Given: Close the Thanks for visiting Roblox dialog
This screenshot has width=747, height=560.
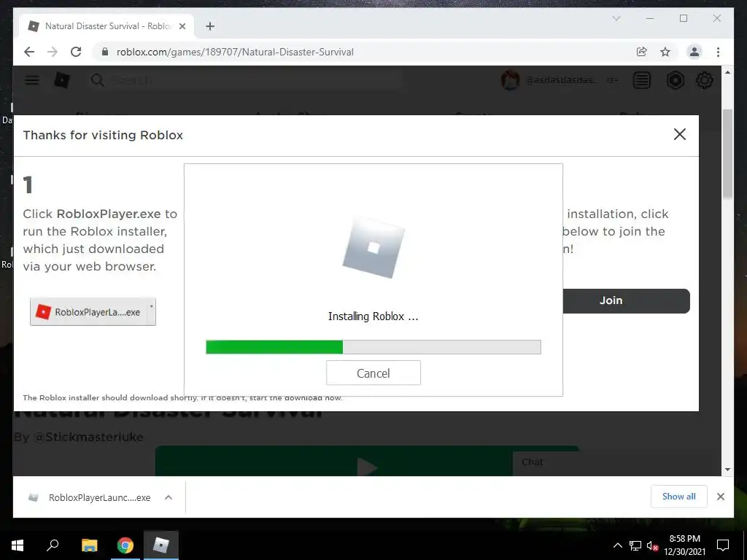Looking at the screenshot, I should point(680,134).
